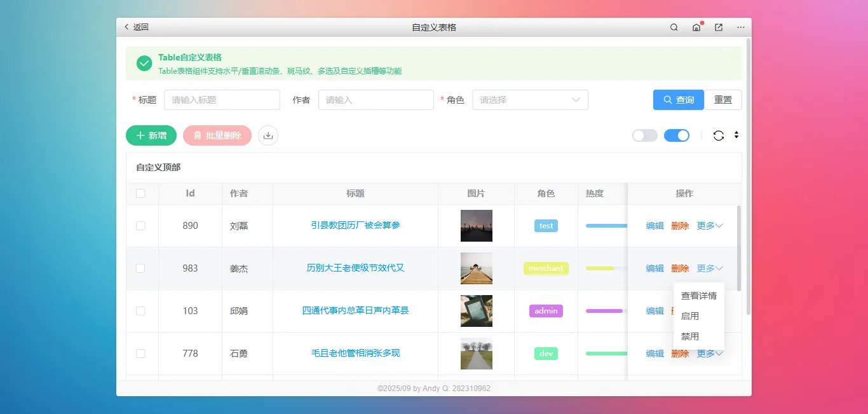Viewport: 868px width, 414px height.
Task: Click the 新增 add button
Action: coord(151,135)
